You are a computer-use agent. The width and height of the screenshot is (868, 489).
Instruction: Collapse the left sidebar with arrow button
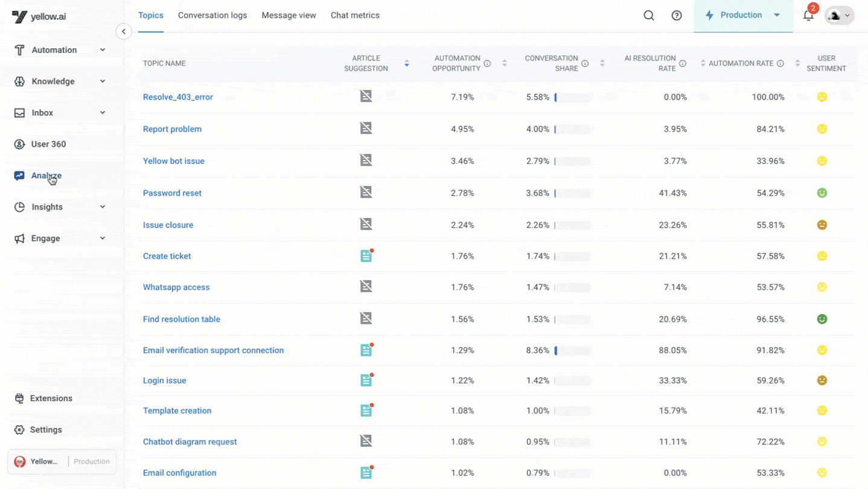(x=124, y=31)
